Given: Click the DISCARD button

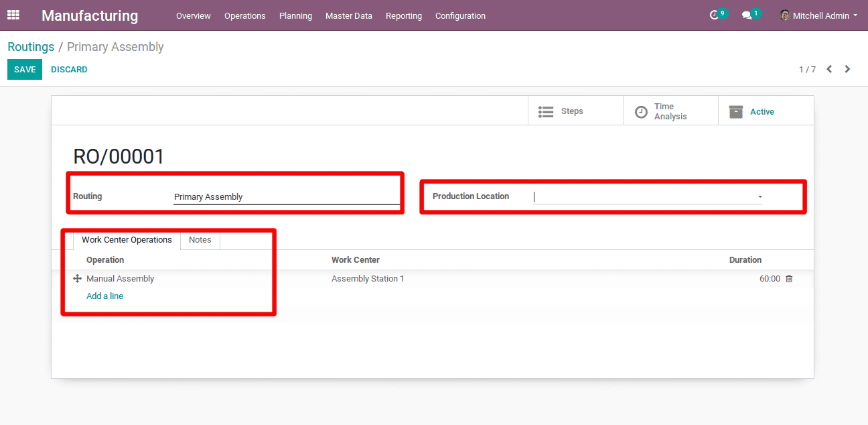Looking at the screenshot, I should click(x=69, y=70).
